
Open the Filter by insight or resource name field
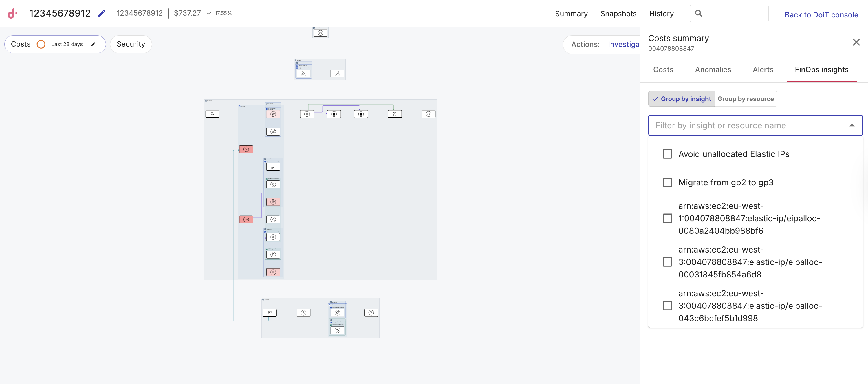tap(741, 125)
